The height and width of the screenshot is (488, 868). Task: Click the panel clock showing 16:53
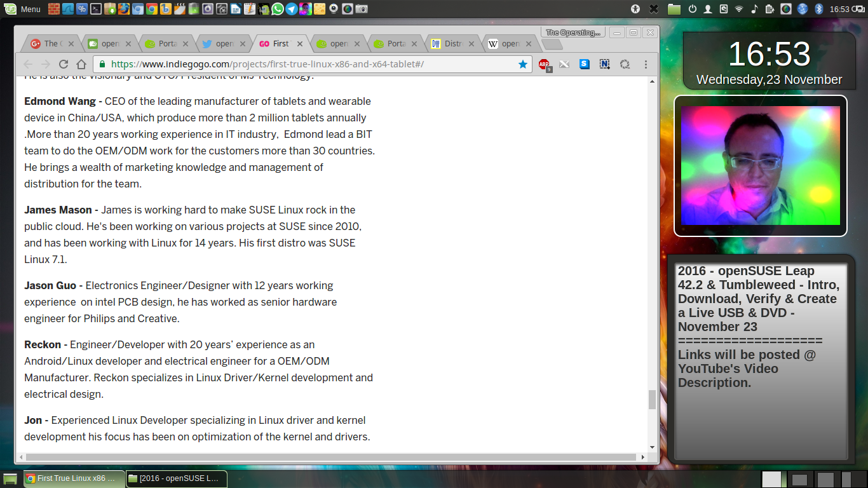click(x=839, y=9)
